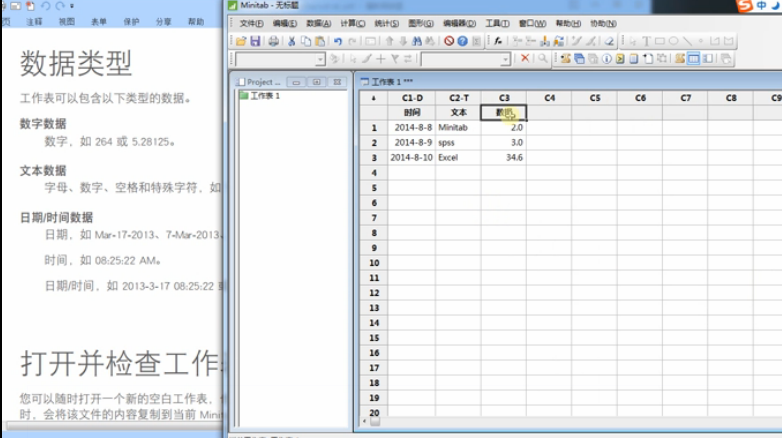Click the eraser icon in toolbar
Image resolution: width=782 pixels, height=438 pixels.
(x=609, y=41)
